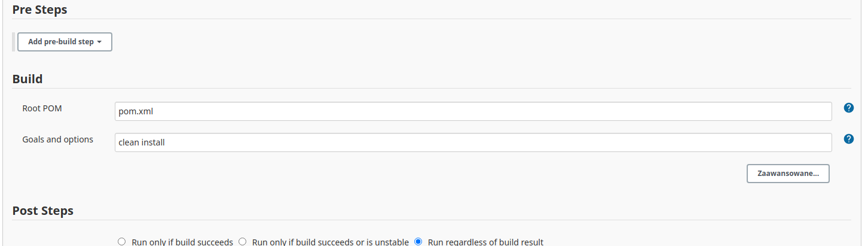Click label text 'Run regardless of build result'
This screenshot has height=246, width=868.
point(485,242)
